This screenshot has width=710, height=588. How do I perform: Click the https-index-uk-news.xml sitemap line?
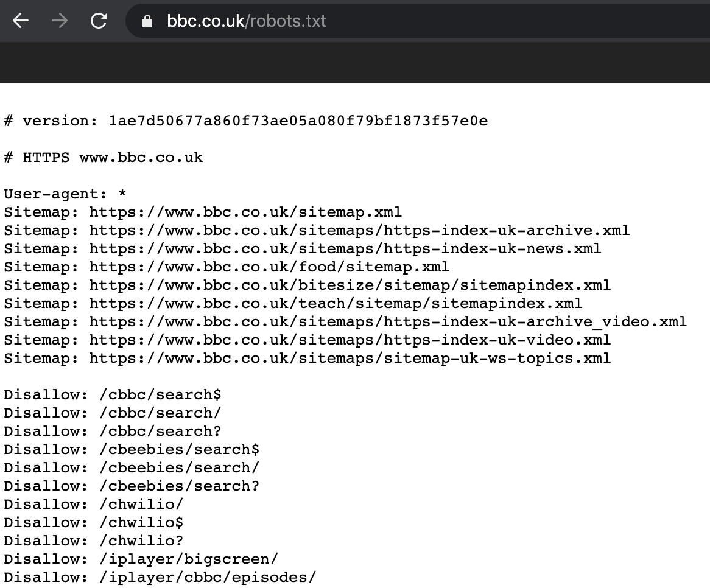pos(303,248)
